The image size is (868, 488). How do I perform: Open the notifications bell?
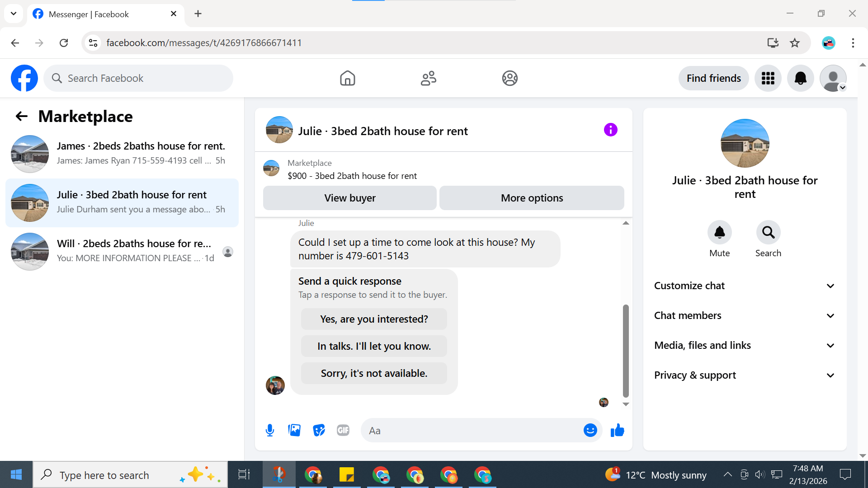tap(800, 78)
